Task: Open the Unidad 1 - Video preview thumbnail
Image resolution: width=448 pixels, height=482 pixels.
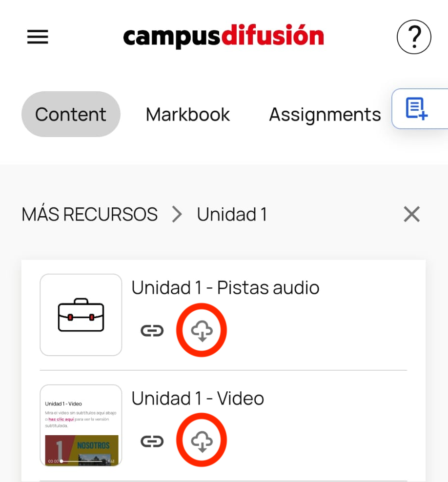Action: click(x=81, y=425)
